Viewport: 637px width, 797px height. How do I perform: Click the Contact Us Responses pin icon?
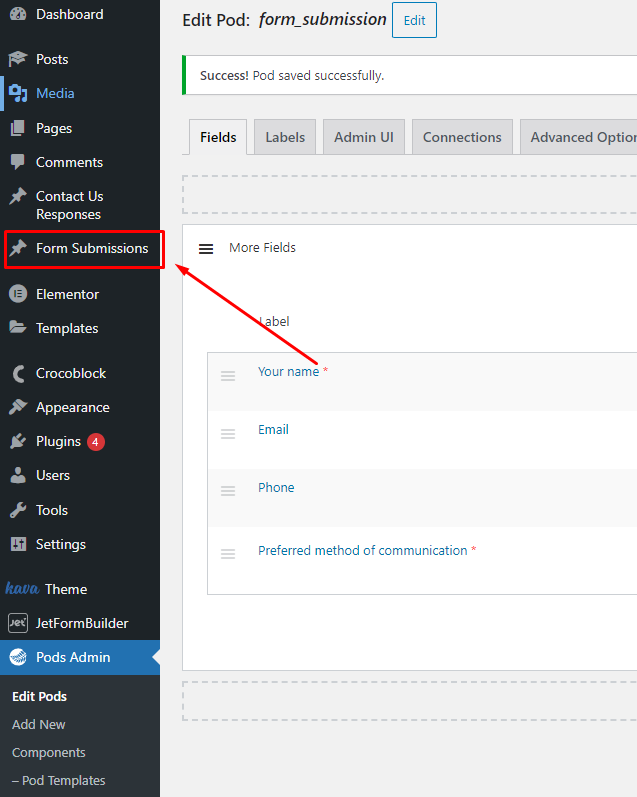coord(18,196)
